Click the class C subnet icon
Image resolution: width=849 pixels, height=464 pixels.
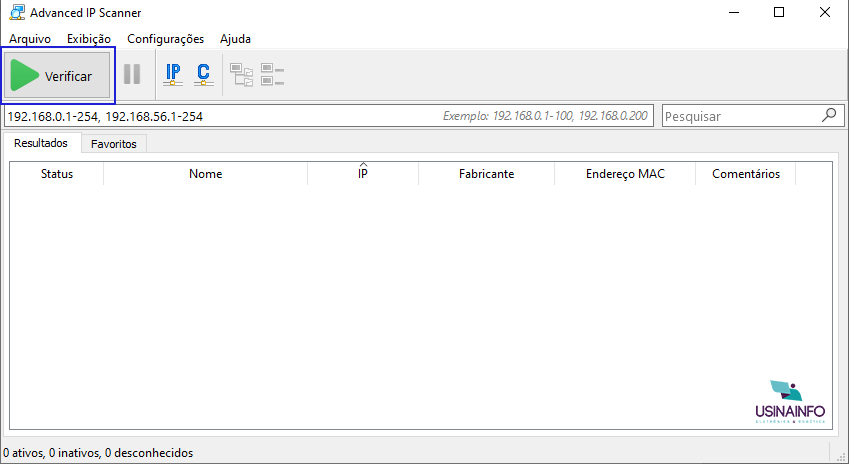[204, 75]
